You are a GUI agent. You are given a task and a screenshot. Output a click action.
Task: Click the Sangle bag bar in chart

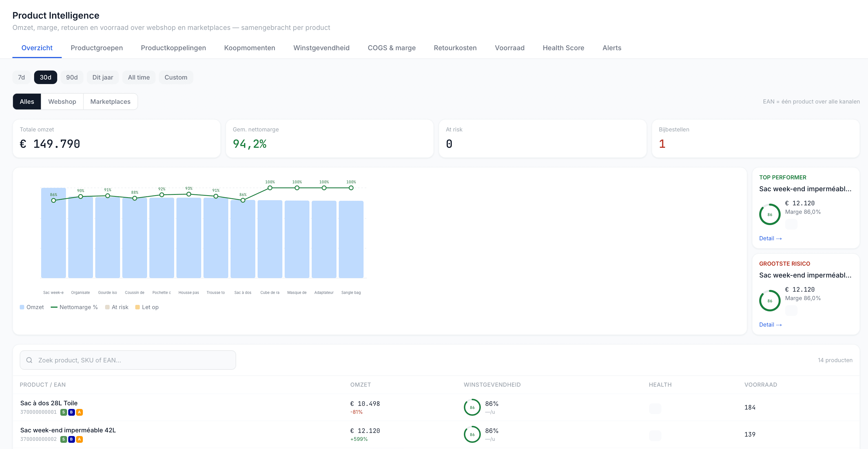click(351, 239)
